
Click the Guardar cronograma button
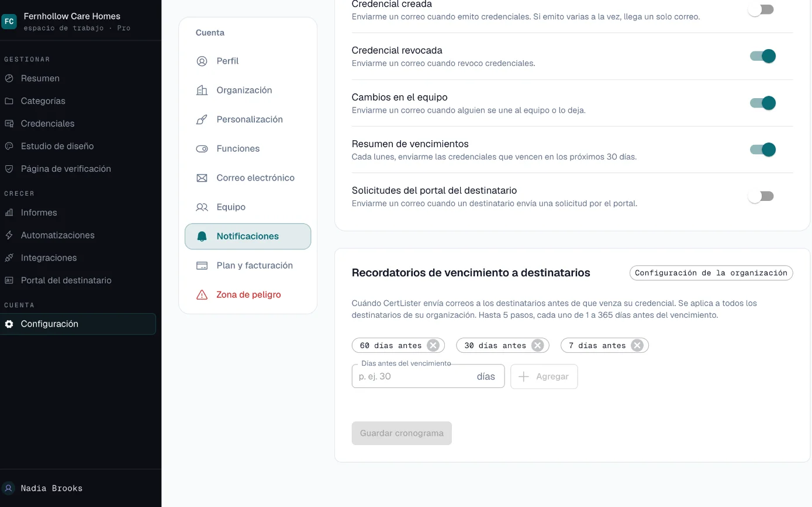[x=402, y=433]
